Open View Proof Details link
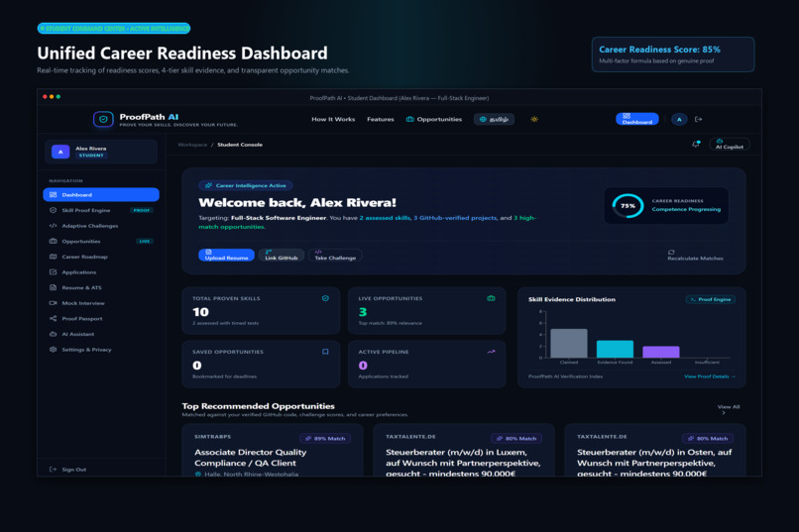Screen dimensions: 799x532 (710, 376)
